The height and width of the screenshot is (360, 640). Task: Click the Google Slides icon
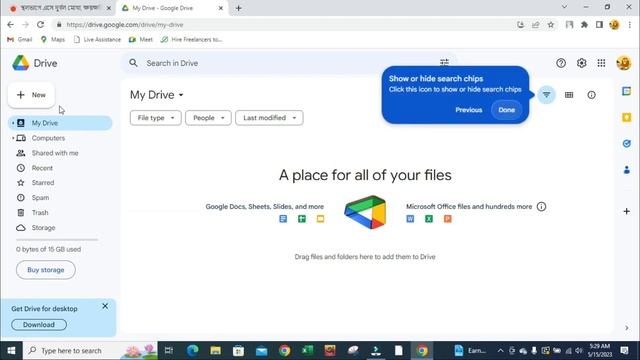click(x=320, y=219)
